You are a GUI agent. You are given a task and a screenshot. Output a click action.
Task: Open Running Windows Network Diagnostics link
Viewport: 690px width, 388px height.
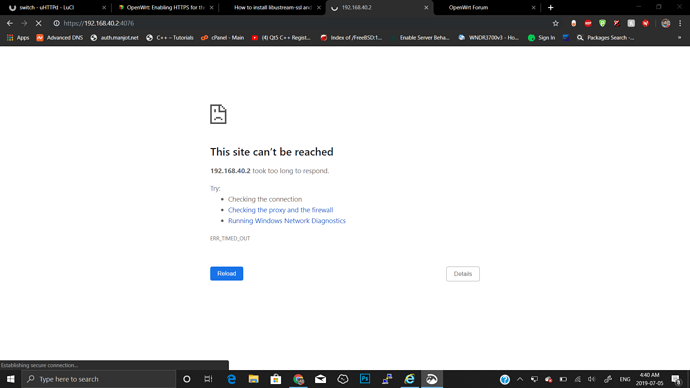(x=287, y=221)
